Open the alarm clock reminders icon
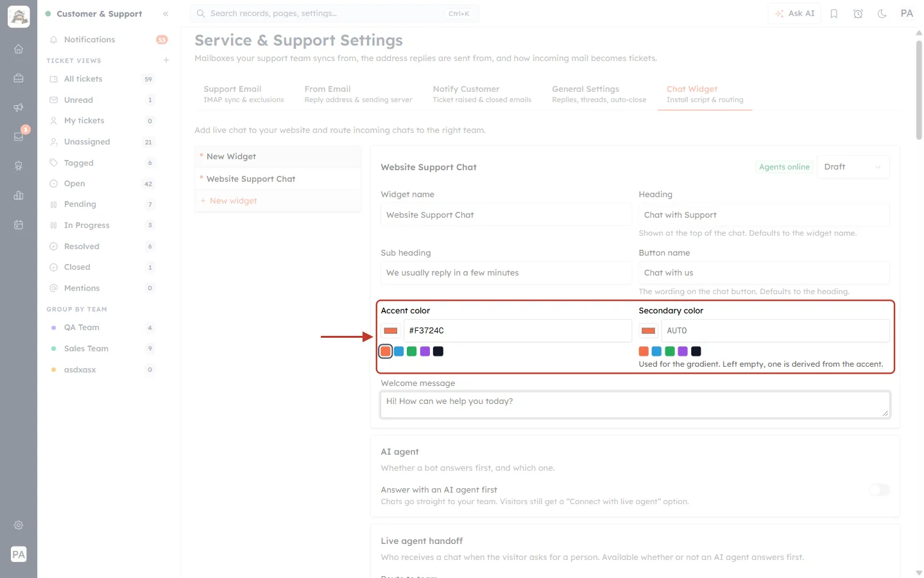Image resolution: width=924 pixels, height=578 pixels. pos(858,13)
